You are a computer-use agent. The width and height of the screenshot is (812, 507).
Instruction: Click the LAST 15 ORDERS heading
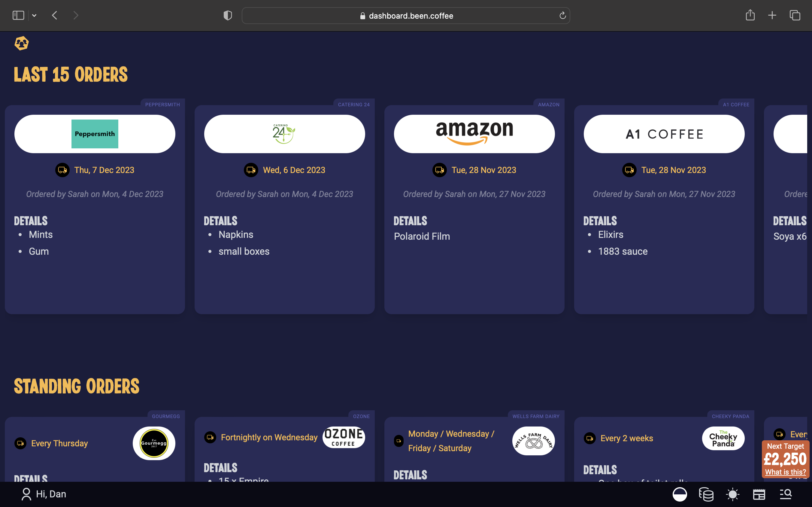(70, 74)
